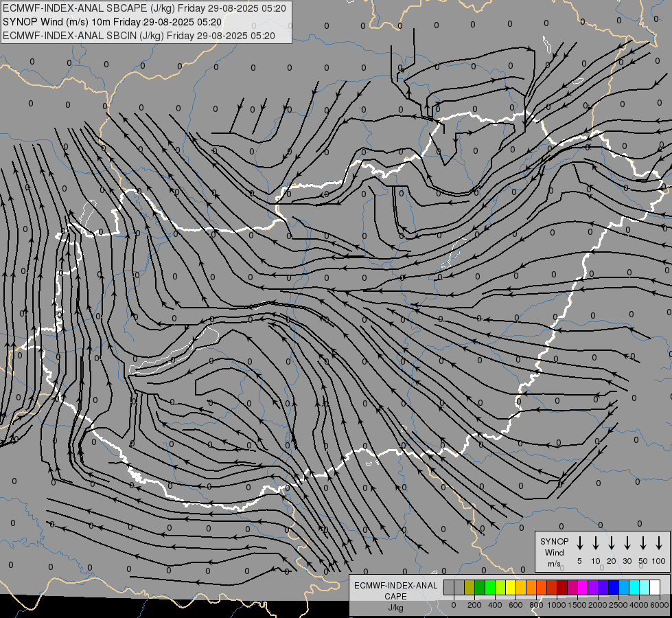This screenshot has height=618, width=672.
Task: Click the 10 m/s wind arrow icon
Action: pos(595,543)
